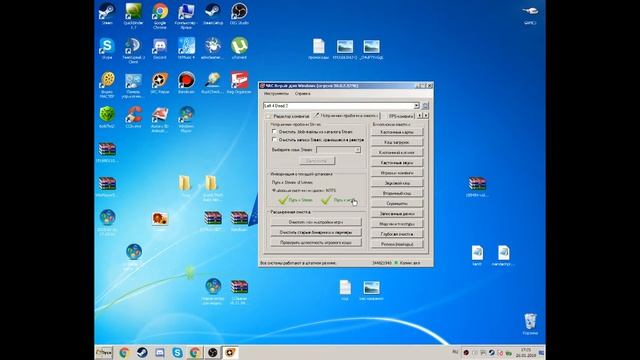The height and width of the screenshot is (360, 640).
Task: Click the 'Путь к игре' green check
Action: 339,200
